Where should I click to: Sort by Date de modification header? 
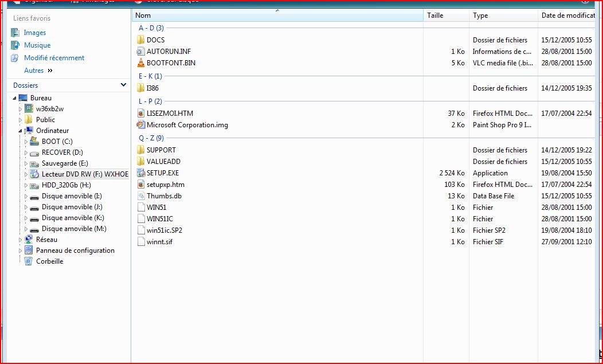(x=567, y=15)
